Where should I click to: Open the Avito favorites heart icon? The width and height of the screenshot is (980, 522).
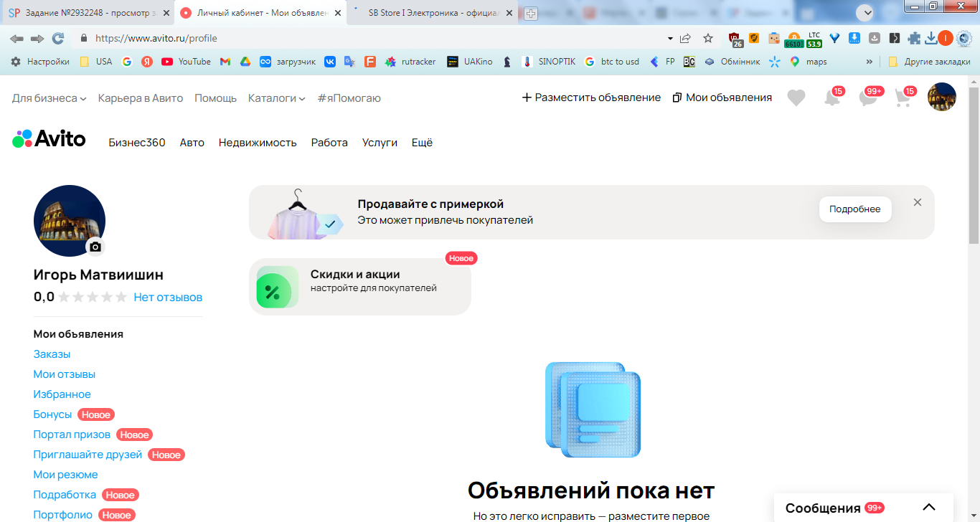point(796,98)
